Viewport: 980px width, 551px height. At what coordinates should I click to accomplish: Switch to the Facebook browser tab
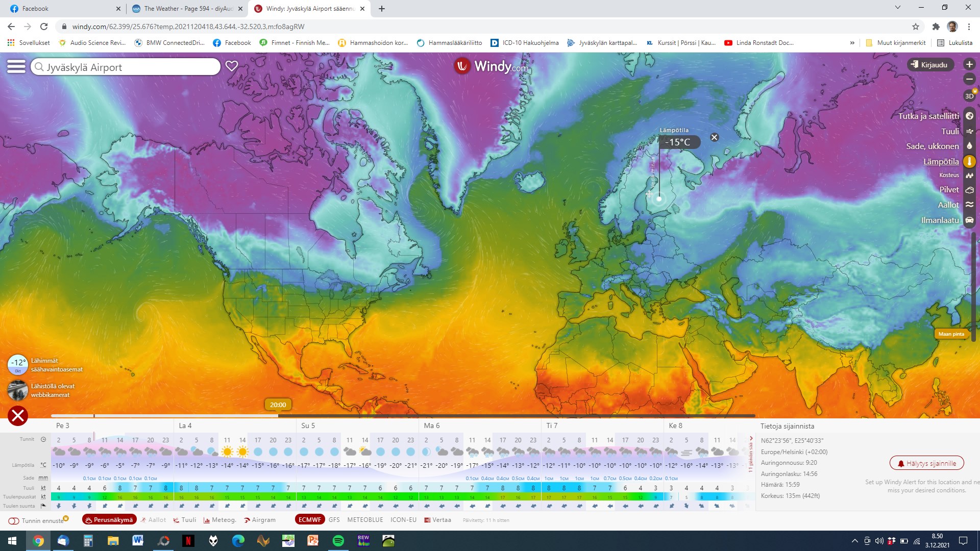tap(64, 9)
